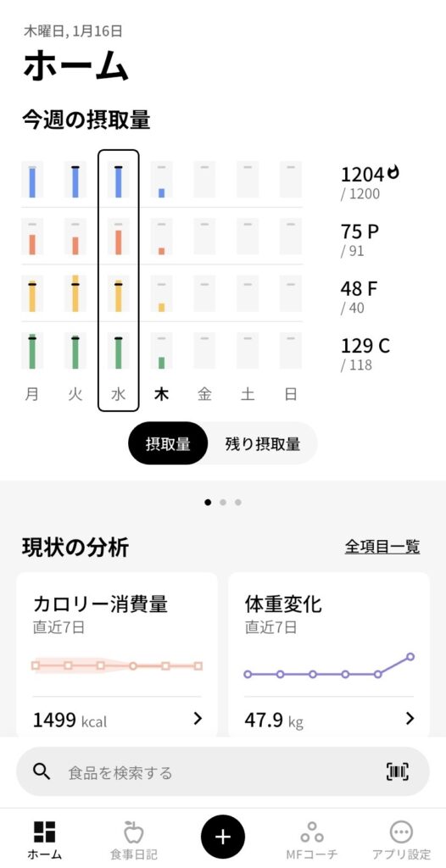This screenshot has height=868, width=446.
Task: Tap the ホーム grid icon
Action: point(45,832)
